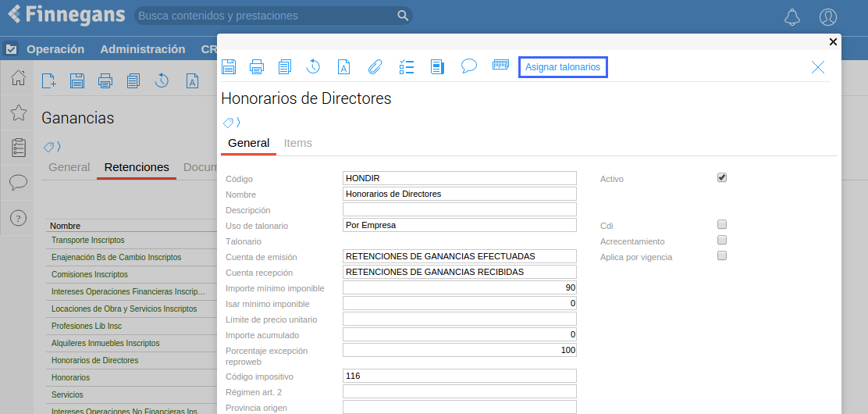868x414 pixels.
Task: Enable the Cdi checkbox
Action: (x=722, y=225)
